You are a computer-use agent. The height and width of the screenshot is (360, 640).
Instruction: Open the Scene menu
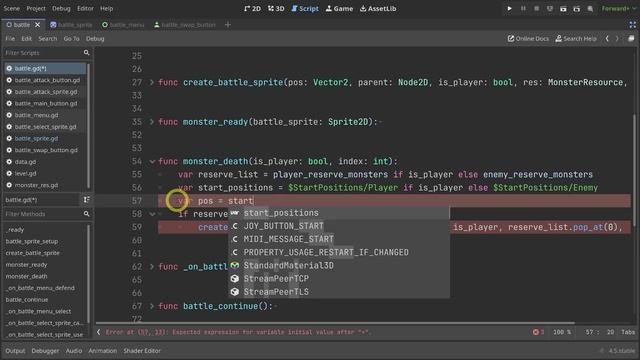tap(11, 9)
